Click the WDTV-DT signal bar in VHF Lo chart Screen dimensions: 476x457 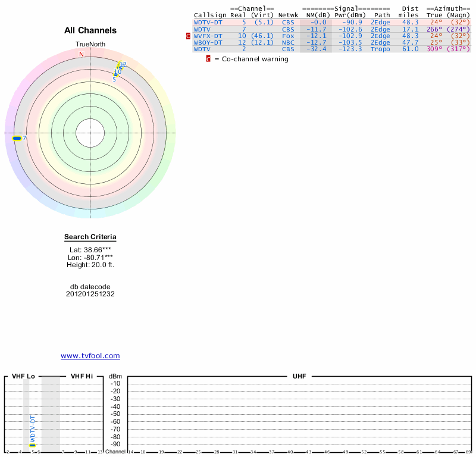point(33,445)
